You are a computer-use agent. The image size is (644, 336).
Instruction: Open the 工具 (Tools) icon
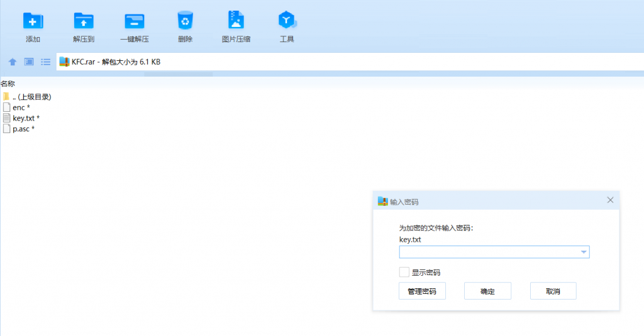pos(287,20)
